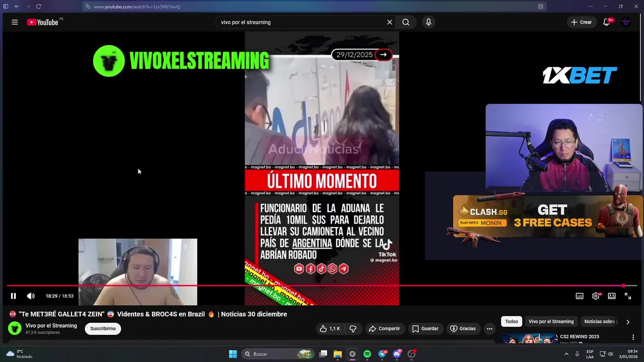The width and height of the screenshot is (644, 362).
Task: Subscribe with the Suscribirme button
Action: [x=103, y=328]
